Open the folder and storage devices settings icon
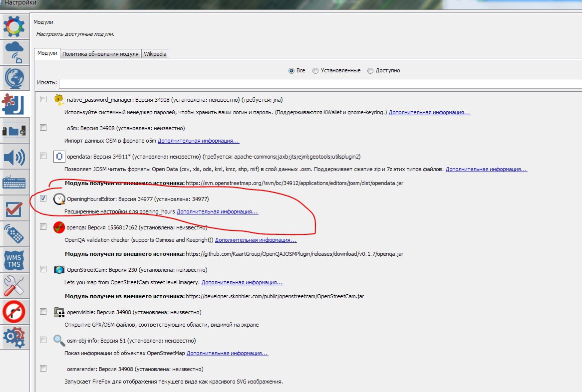The height and width of the screenshot is (392, 582). [x=14, y=131]
